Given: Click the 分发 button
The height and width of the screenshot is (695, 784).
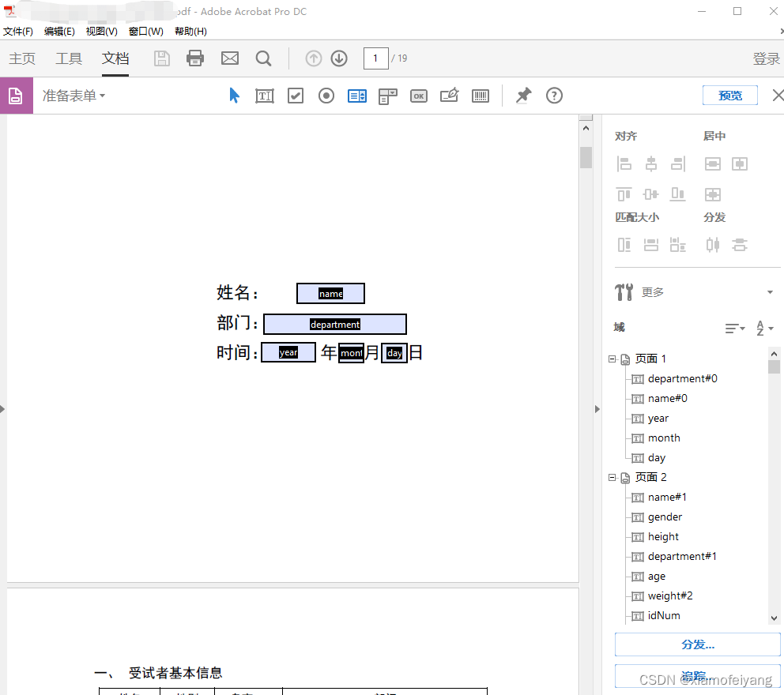Looking at the screenshot, I should [x=696, y=644].
